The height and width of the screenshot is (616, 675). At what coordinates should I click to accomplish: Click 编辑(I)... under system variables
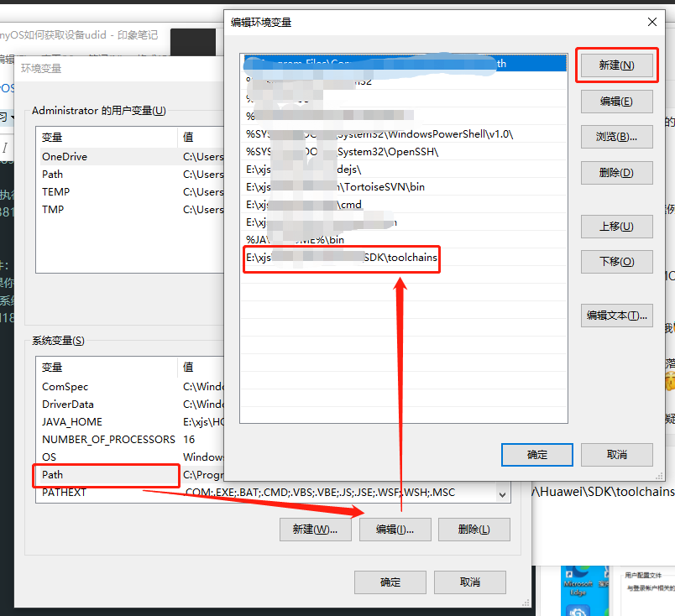pos(395,530)
